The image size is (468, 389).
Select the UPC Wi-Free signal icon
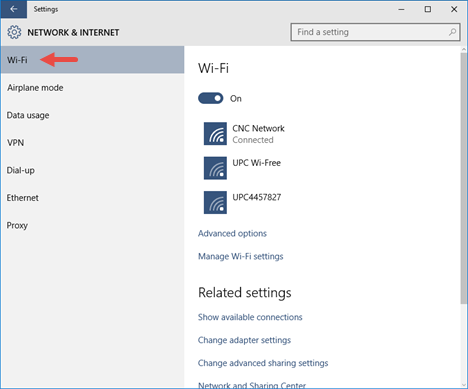tap(215, 168)
